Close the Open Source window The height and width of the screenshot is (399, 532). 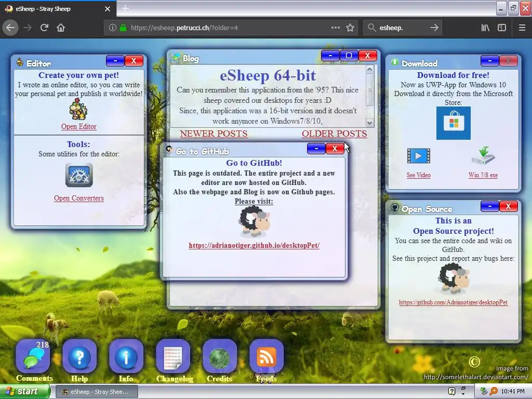point(508,206)
